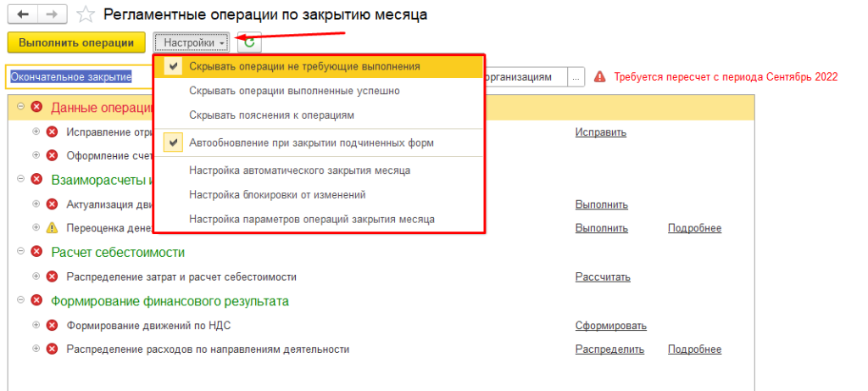Click yellow warning icon in Переоценка row
Viewport: 868px width, 391px height.
pos(52,228)
